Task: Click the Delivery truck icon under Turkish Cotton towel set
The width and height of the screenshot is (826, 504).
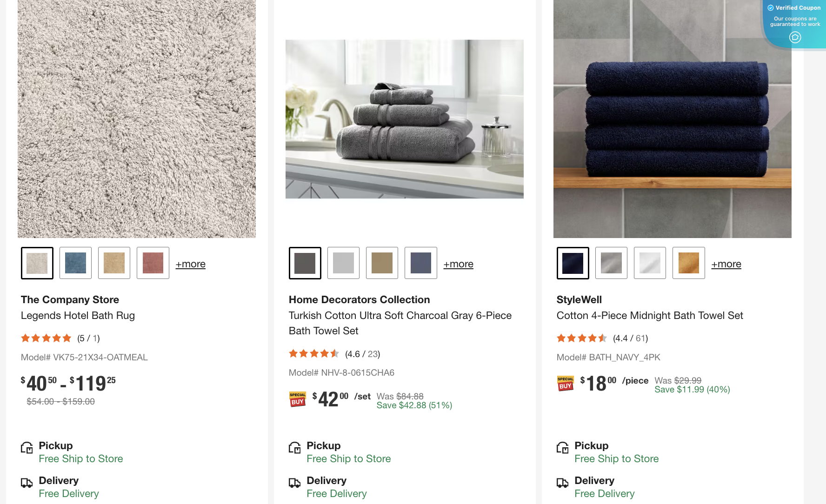Action: point(295,483)
